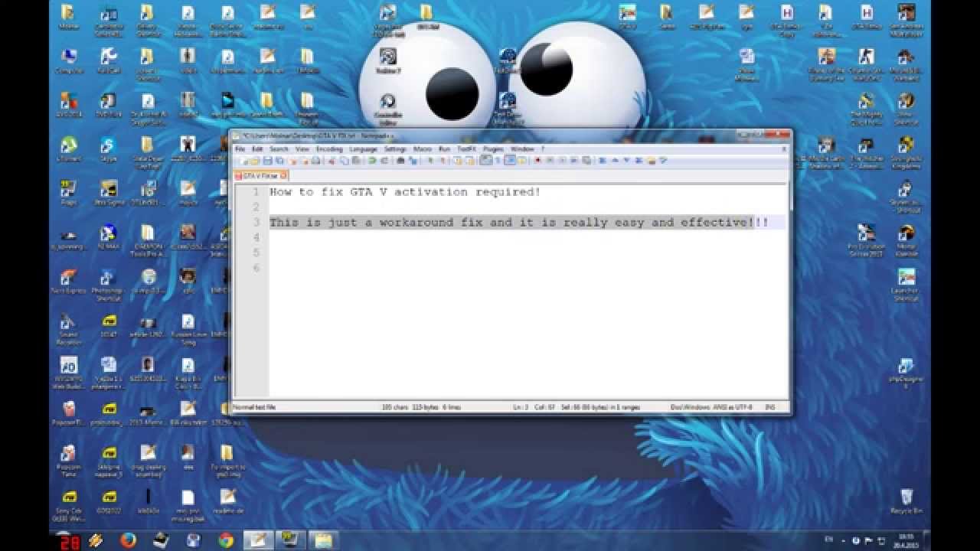The image size is (980, 551).
Task: Click the File Explorer folder taskbar button
Action: (323, 540)
